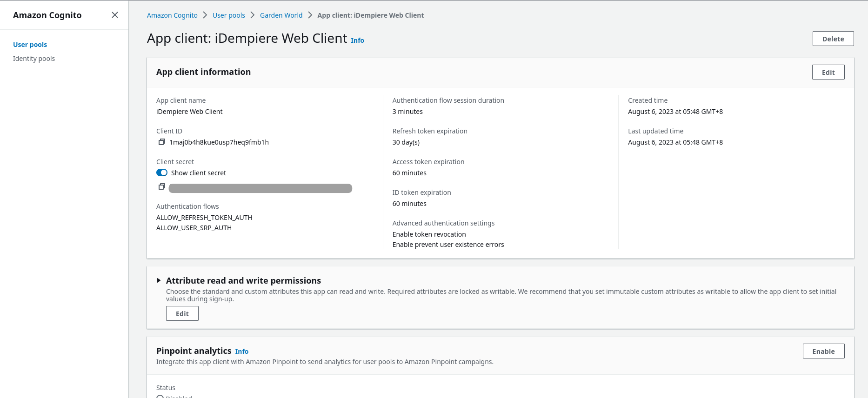Image resolution: width=868 pixels, height=398 pixels.
Task: Click the masked client secret value
Action: [x=260, y=188]
